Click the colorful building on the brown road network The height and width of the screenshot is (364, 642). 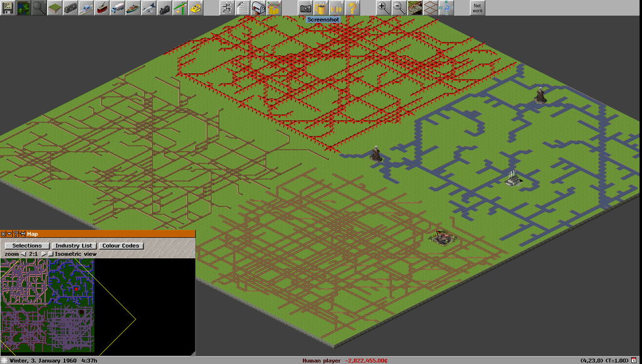pos(442,237)
